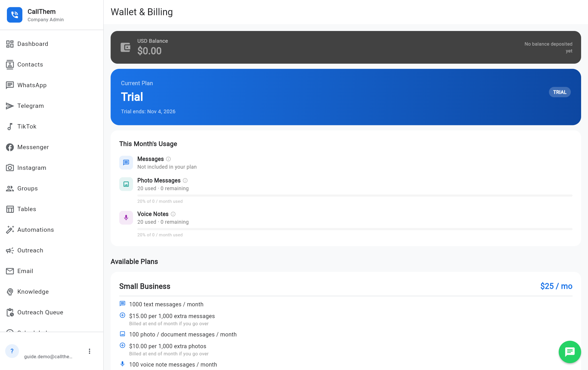The width and height of the screenshot is (588, 370).
Task: Click the Photo Messages usage progress bar
Action: coord(355,196)
